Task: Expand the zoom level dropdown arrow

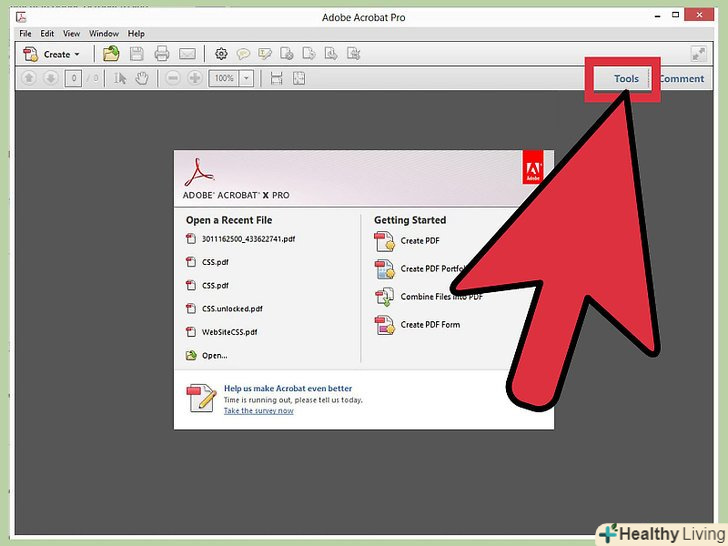Action: click(247, 78)
